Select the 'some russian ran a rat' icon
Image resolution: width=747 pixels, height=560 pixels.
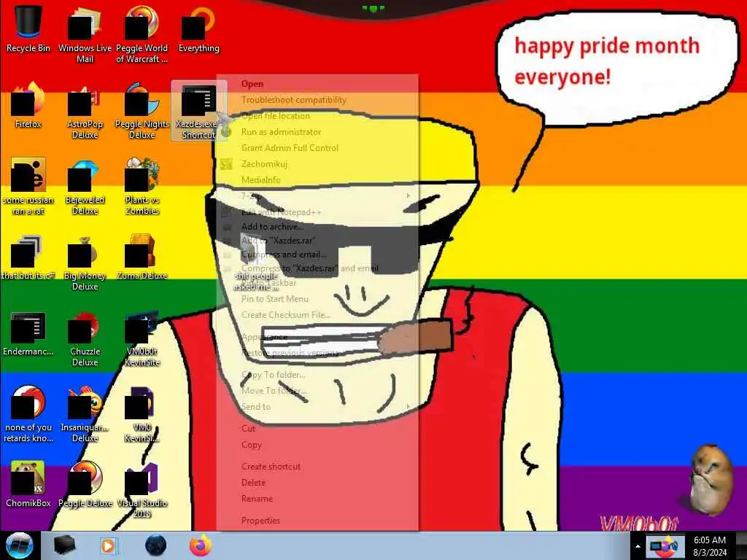[x=28, y=187]
